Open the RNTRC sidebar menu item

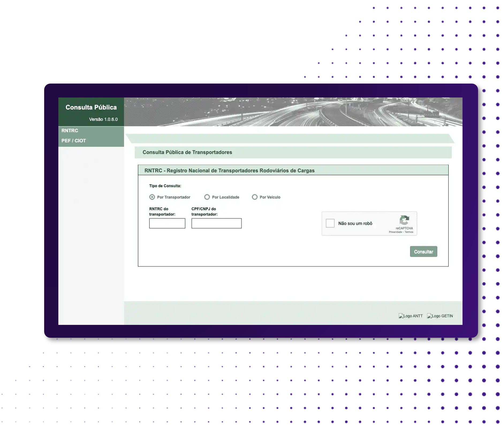[x=91, y=131]
